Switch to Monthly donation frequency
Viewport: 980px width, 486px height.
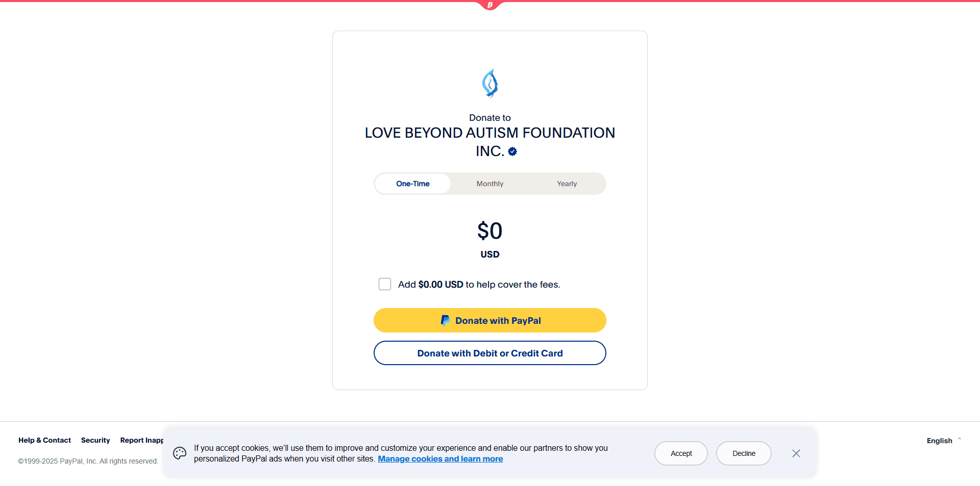point(490,184)
